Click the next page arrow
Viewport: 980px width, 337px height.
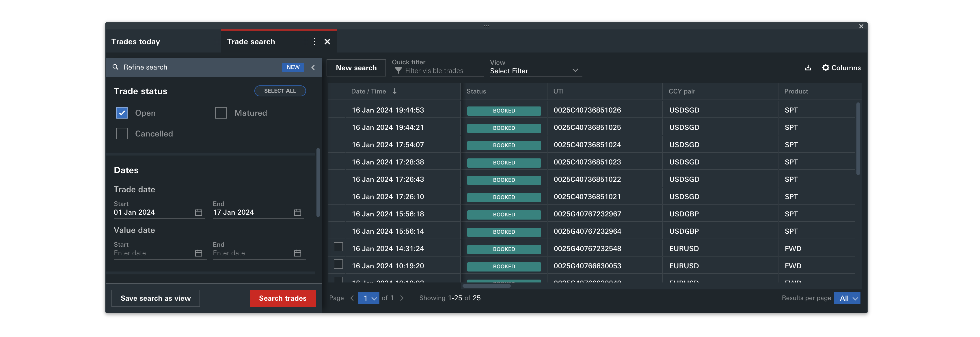point(402,298)
